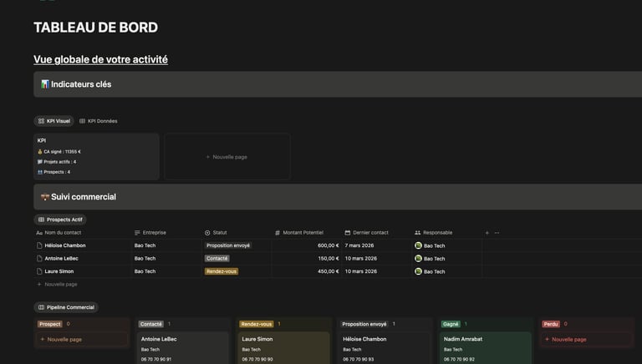Click Proposition envoyé status tag in Héloïse row

click(x=228, y=245)
